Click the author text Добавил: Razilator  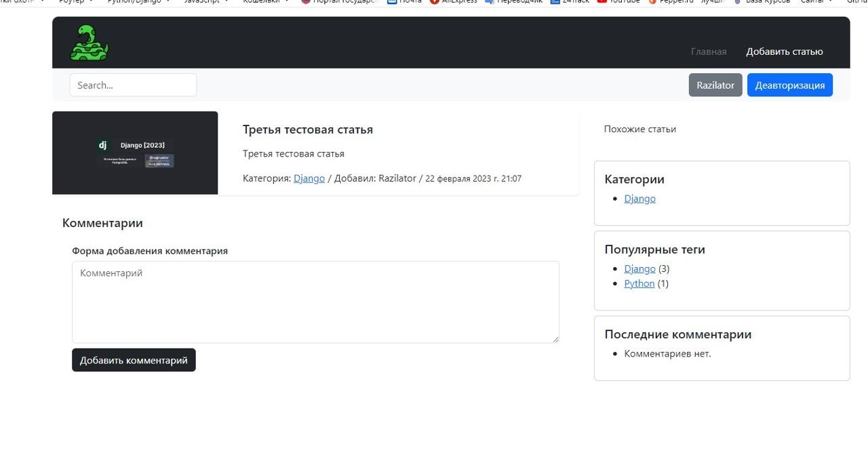point(375,178)
